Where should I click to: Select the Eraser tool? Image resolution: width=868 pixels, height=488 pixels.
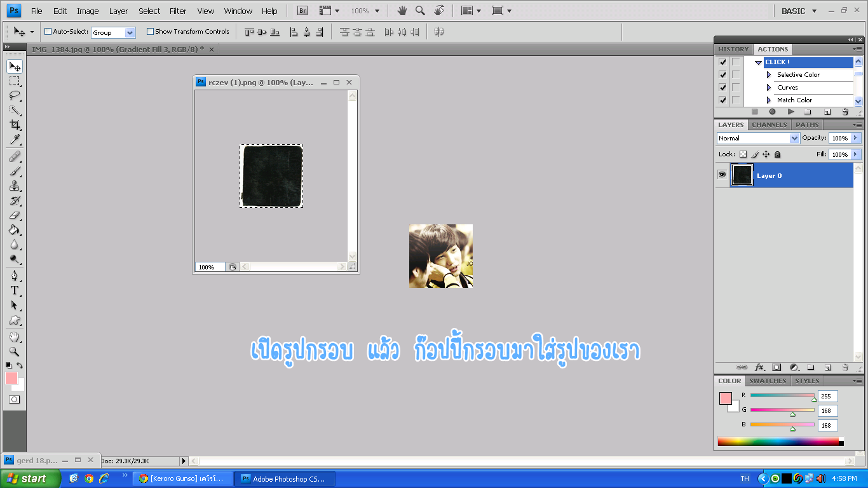15,215
